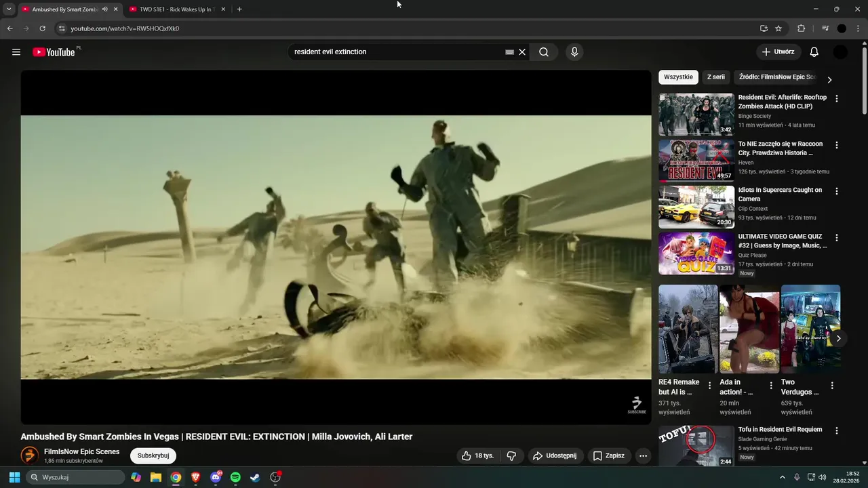Show more filter chips with right arrow
Viewport: 868px width, 488px height.
pyautogui.click(x=829, y=80)
